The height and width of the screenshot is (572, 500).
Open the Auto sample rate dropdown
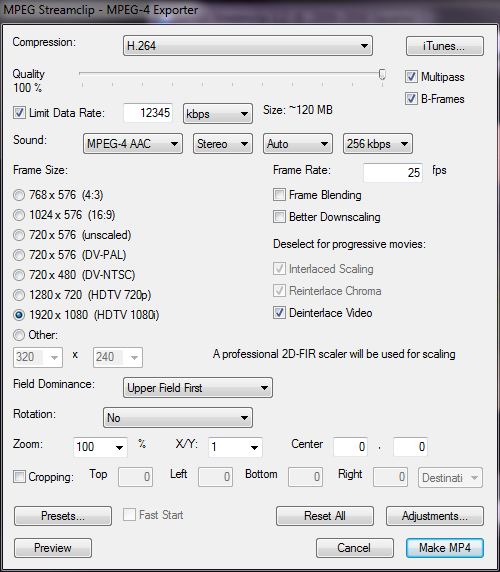pyautogui.click(x=298, y=144)
